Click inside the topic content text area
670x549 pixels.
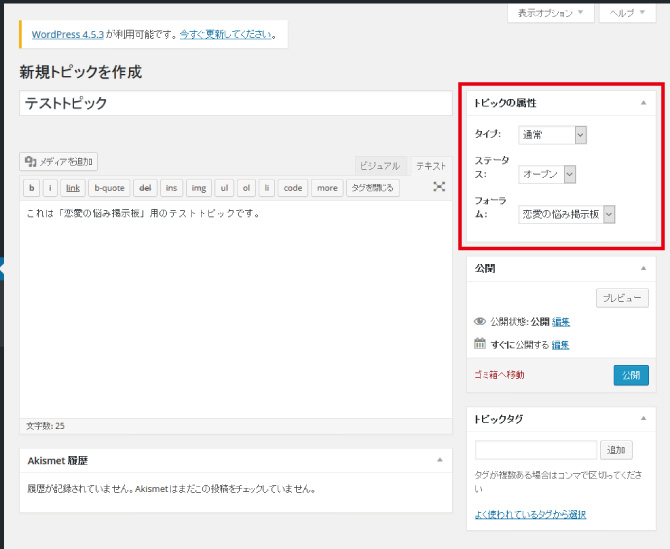click(x=236, y=310)
